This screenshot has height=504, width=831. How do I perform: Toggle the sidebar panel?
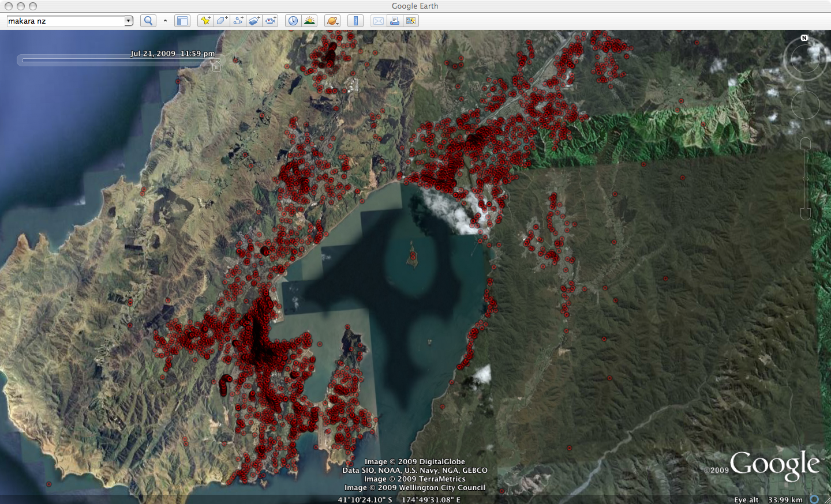tap(182, 21)
